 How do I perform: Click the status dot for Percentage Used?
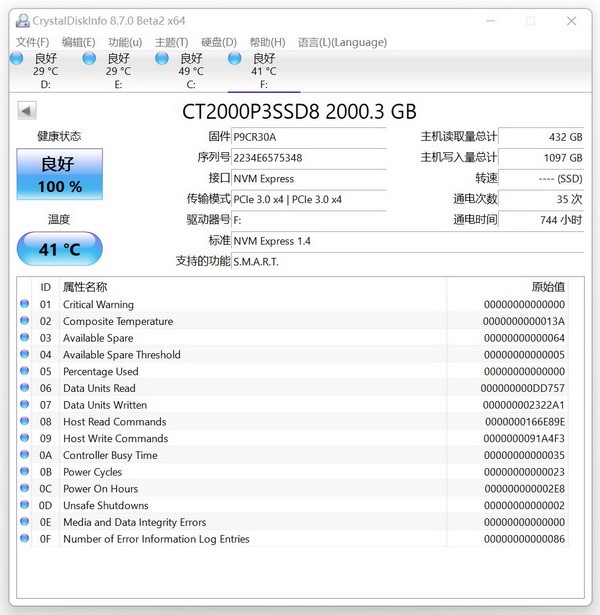(24, 371)
